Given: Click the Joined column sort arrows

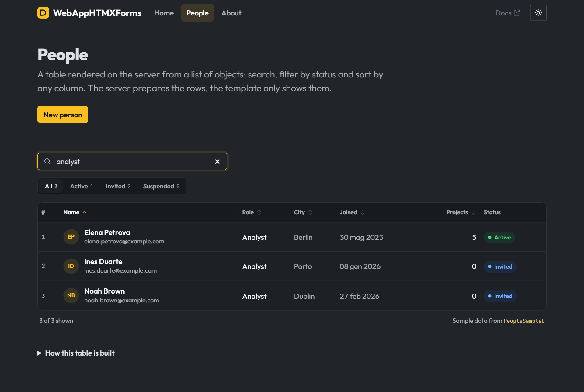Looking at the screenshot, I should (363, 212).
